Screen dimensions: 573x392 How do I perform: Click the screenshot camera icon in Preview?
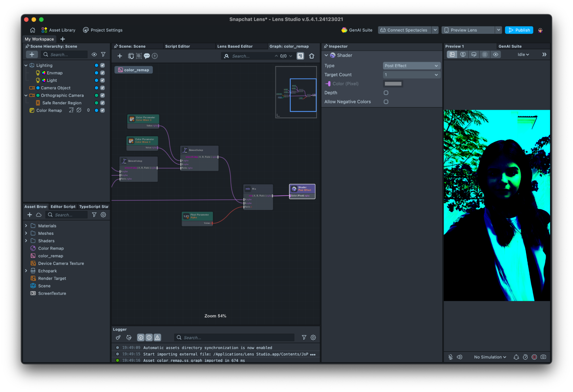point(543,357)
